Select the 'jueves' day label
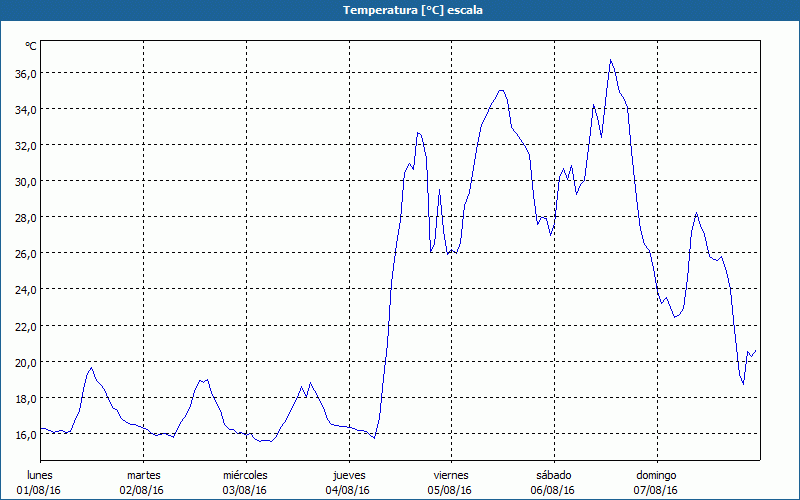The width and height of the screenshot is (800, 500). click(349, 475)
